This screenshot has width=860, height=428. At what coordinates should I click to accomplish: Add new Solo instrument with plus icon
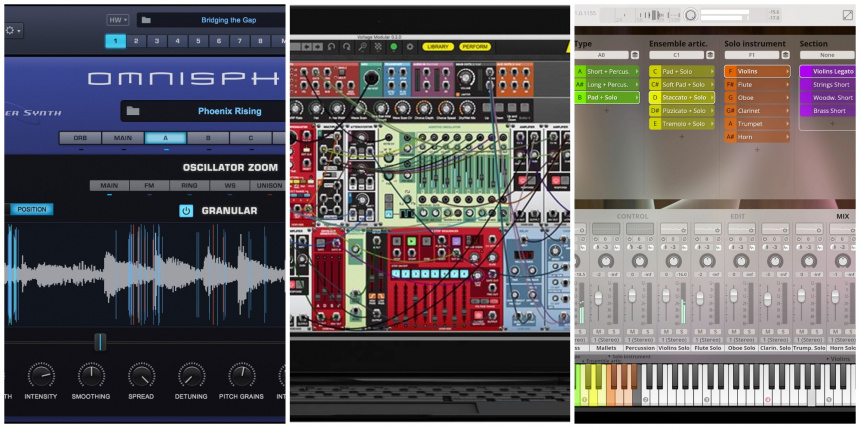[757, 150]
